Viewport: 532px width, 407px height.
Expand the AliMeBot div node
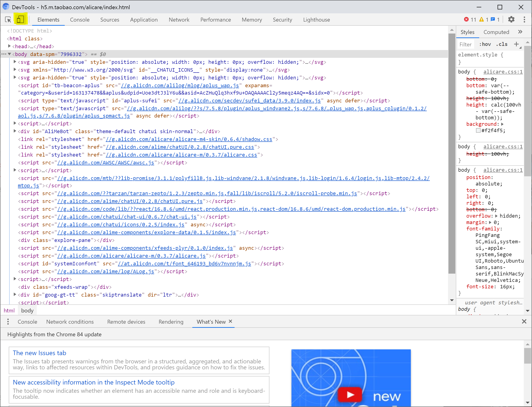pyautogui.click(x=15, y=131)
